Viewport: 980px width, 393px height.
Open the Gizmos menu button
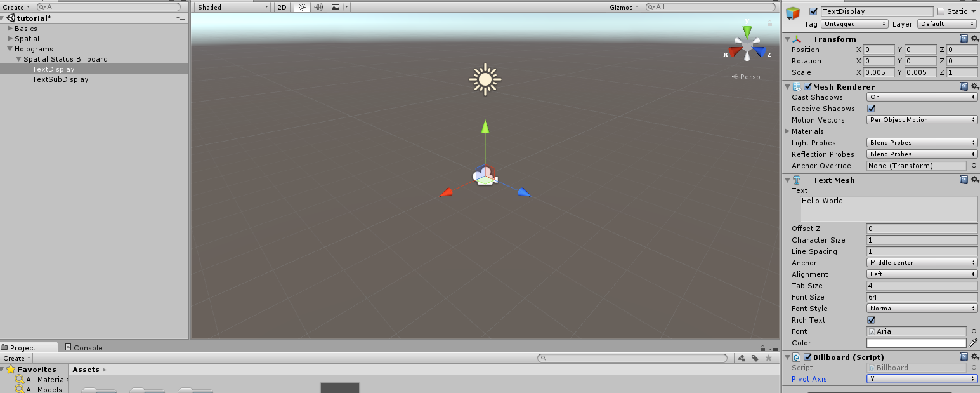pyautogui.click(x=624, y=7)
